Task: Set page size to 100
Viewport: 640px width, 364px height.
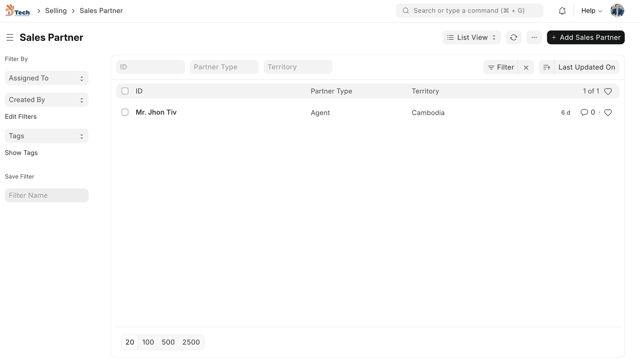Action: click(x=148, y=342)
